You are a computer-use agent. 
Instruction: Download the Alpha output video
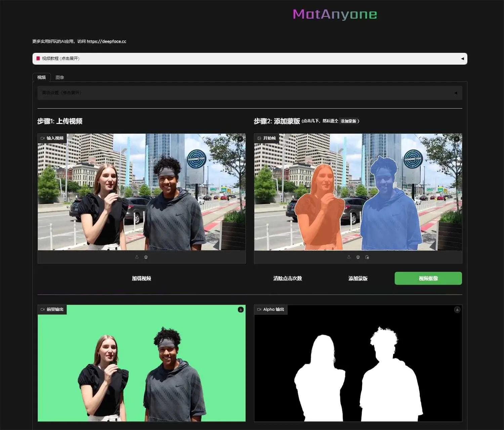457,309
